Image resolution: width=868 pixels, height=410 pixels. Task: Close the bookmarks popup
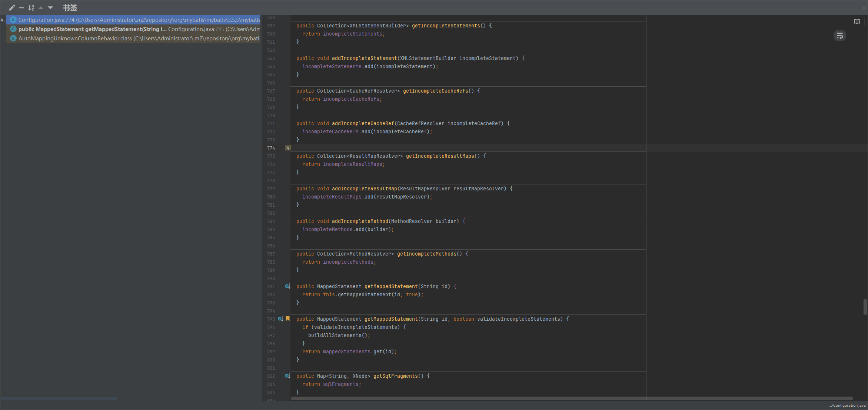(x=864, y=8)
